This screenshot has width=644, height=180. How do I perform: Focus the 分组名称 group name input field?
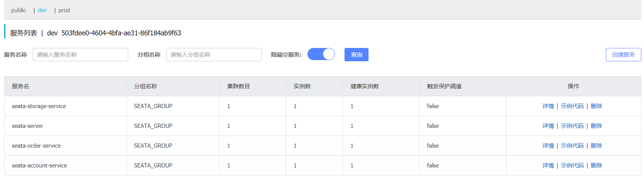pos(214,54)
